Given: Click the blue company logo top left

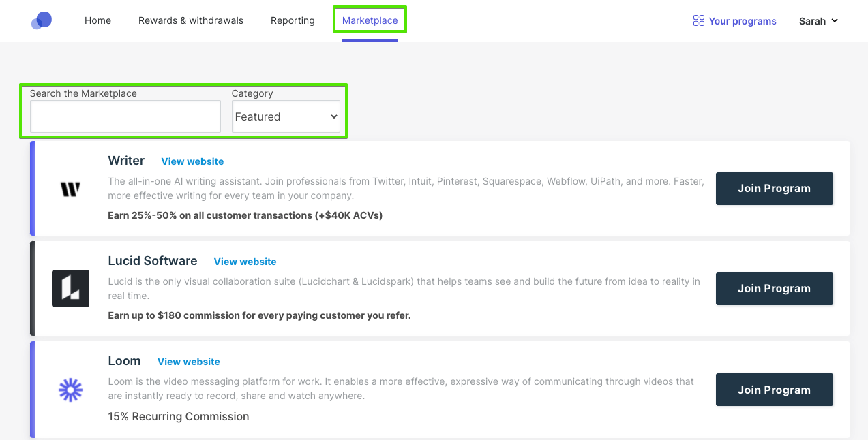Looking at the screenshot, I should tap(42, 20).
